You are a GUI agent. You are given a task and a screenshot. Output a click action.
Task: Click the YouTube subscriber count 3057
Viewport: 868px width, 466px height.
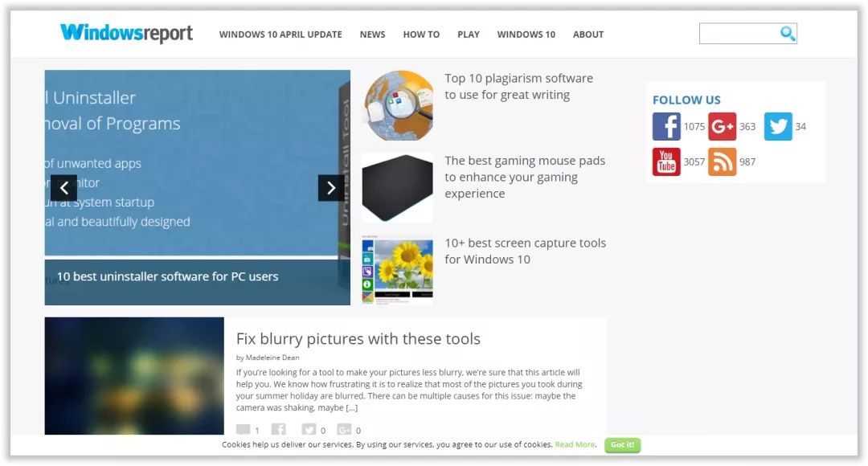coord(694,162)
